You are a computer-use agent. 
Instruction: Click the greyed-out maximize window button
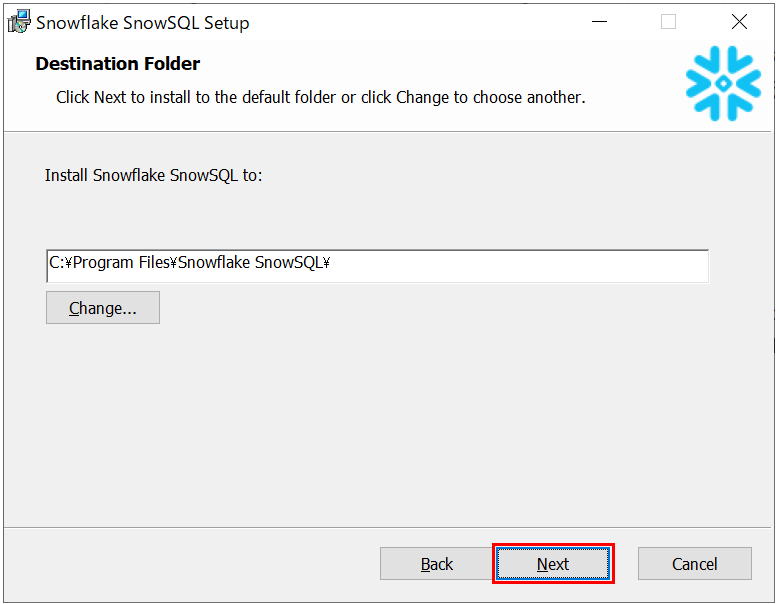[x=668, y=22]
